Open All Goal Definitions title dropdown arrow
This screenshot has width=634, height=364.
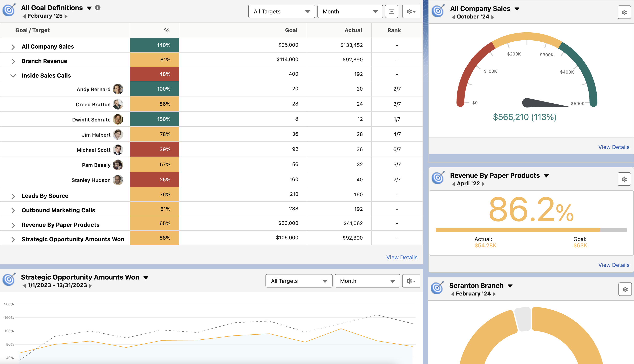point(89,8)
